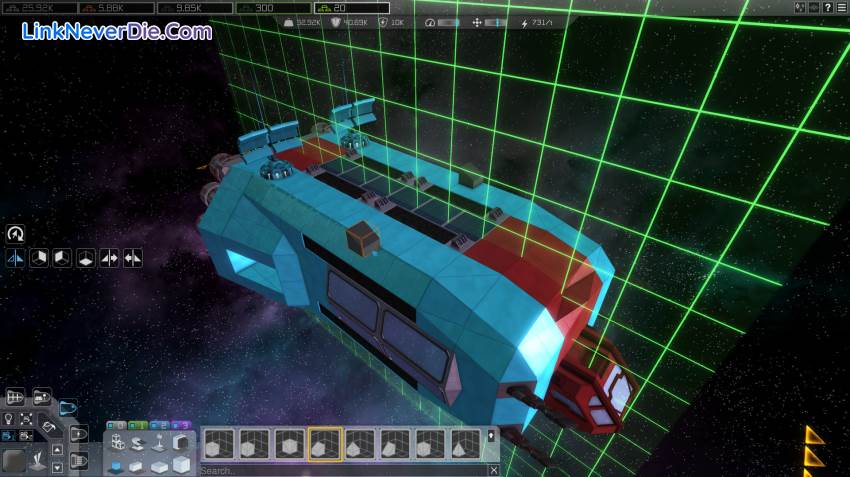Open the hamburger menu at top right
Viewport: 850px width, 477px height.
tap(842, 7)
